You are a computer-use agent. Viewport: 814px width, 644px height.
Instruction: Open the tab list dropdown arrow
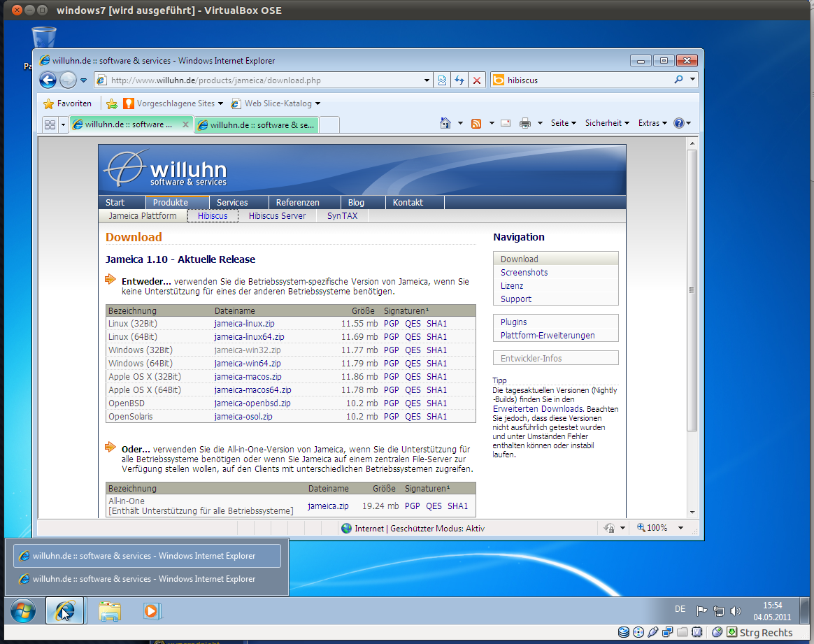tap(64, 124)
